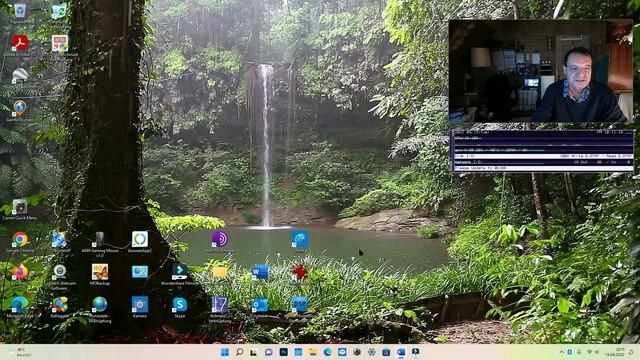This screenshot has width=640, height=360.
Task: Launch Wondershare Filmora from the desktop
Action: (x=179, y=272)
